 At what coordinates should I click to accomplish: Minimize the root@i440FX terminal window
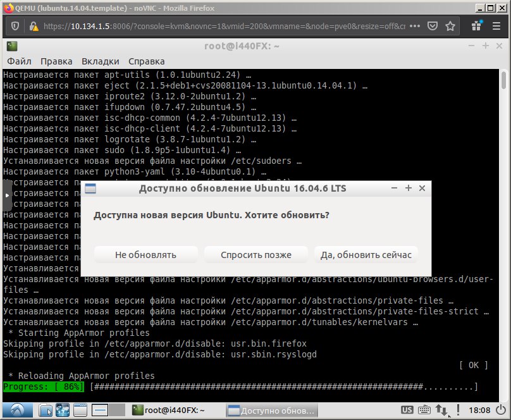click(x=472, y=46)
